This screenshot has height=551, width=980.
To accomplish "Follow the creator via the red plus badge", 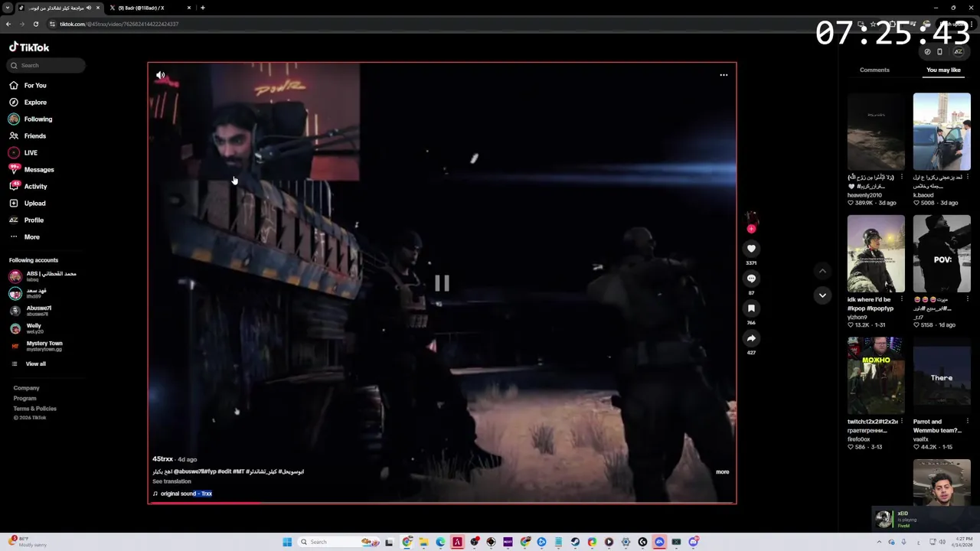I will 751,229.
